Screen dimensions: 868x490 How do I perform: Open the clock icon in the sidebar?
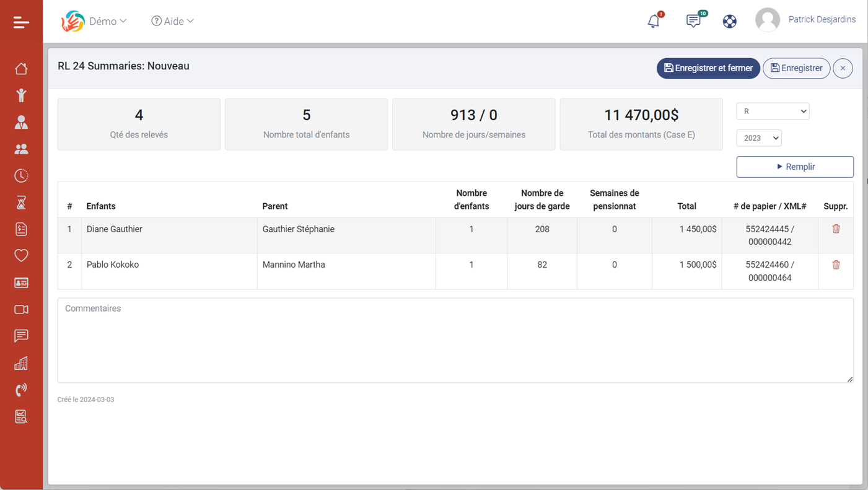pyautogui.click(x=21, y=175)
